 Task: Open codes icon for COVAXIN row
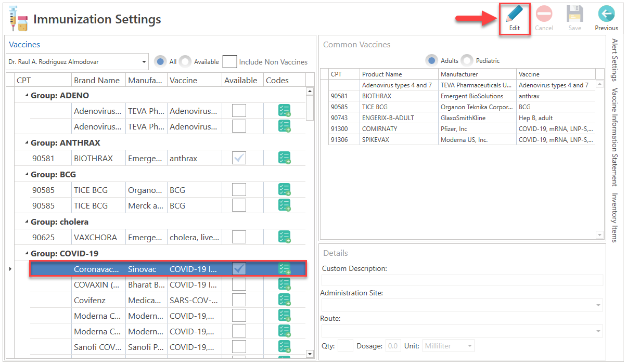284,284
